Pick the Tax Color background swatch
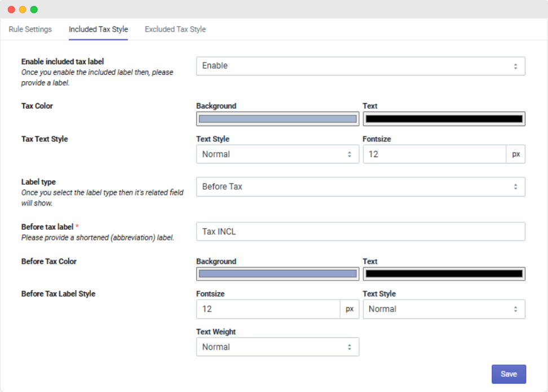548x392 pixels. point(277,119)
